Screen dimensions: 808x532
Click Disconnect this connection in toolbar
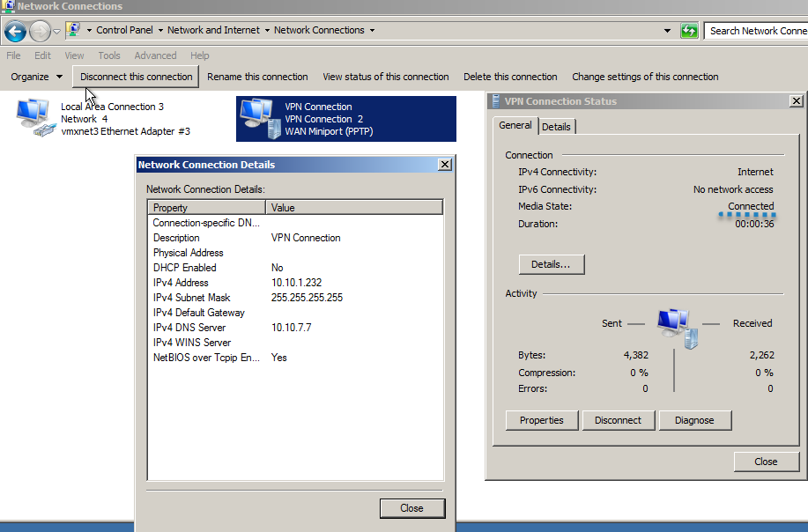pyautogui.click(x=136, y=77)
